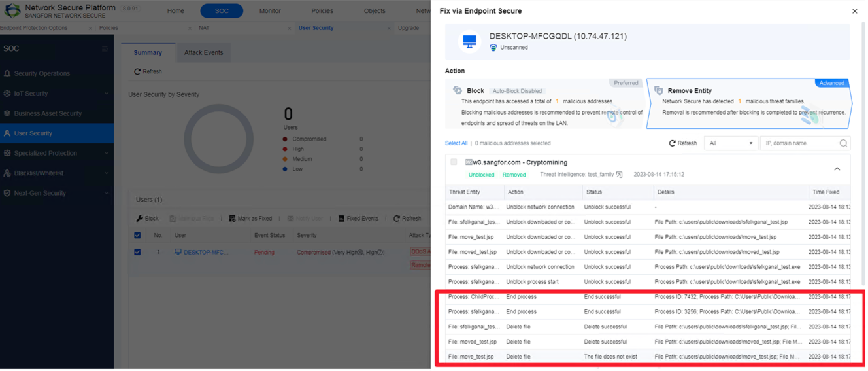Collapse the SOC sidebar menu icon

(x=105, y=49)
